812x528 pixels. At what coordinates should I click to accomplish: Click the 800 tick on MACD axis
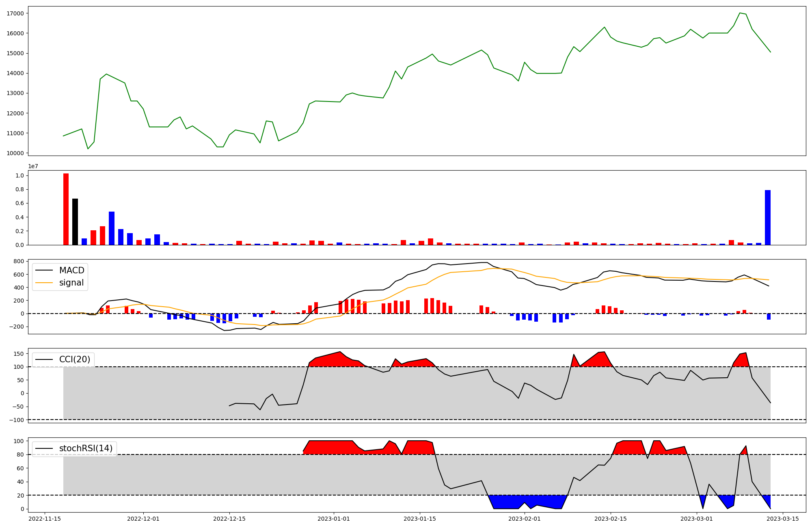pos(19,262)
